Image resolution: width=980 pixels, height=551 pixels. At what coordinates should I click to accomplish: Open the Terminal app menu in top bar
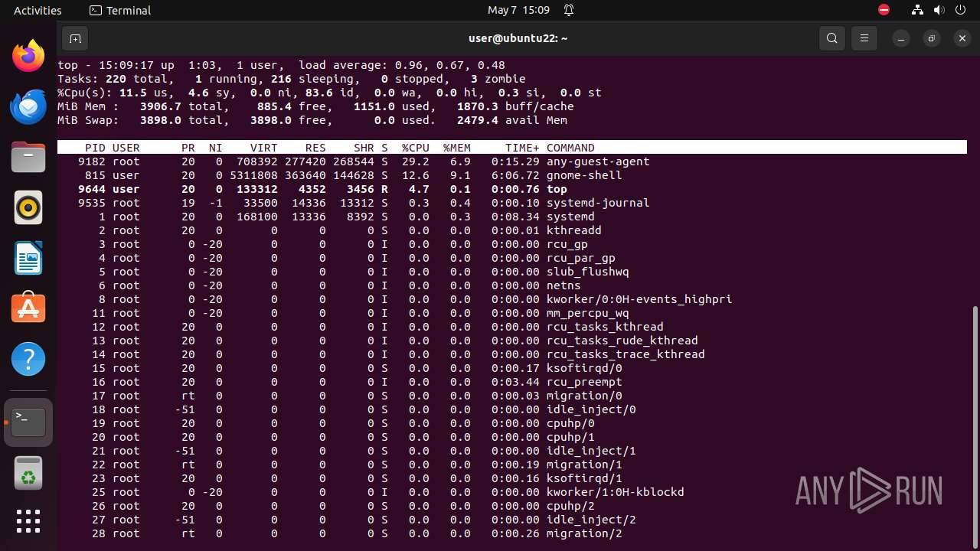[120, 10]
